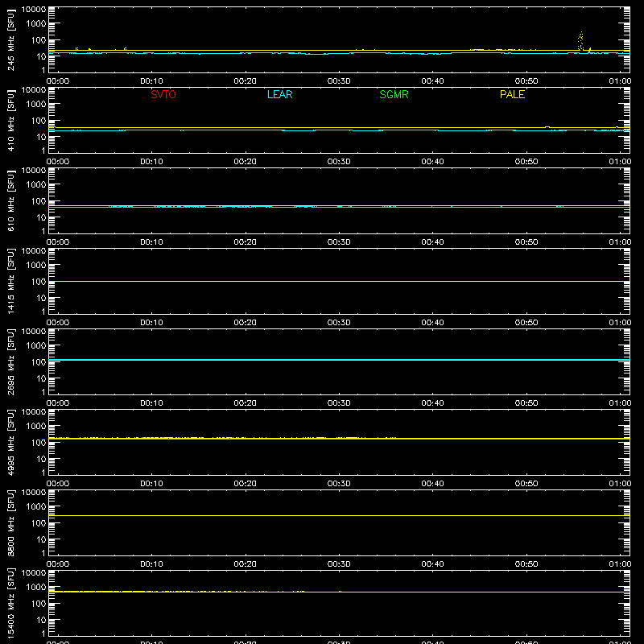Select the 245 MHz [SFU] axis title

click(10, 39)
